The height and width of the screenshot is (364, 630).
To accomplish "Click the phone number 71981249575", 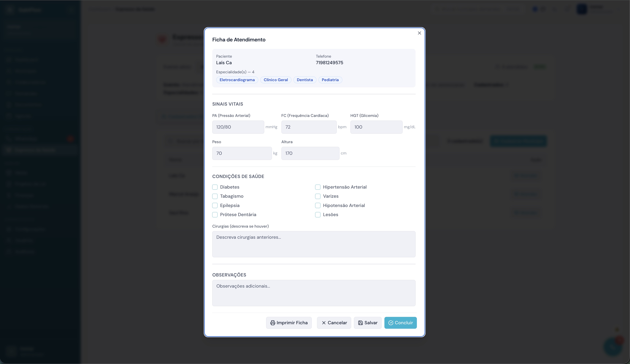I will click(329, 63).
